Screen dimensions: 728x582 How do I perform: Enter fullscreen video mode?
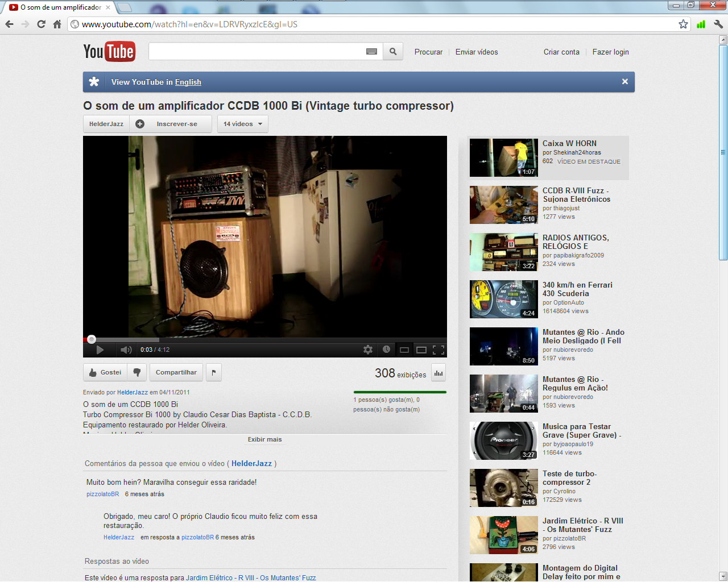439,350
